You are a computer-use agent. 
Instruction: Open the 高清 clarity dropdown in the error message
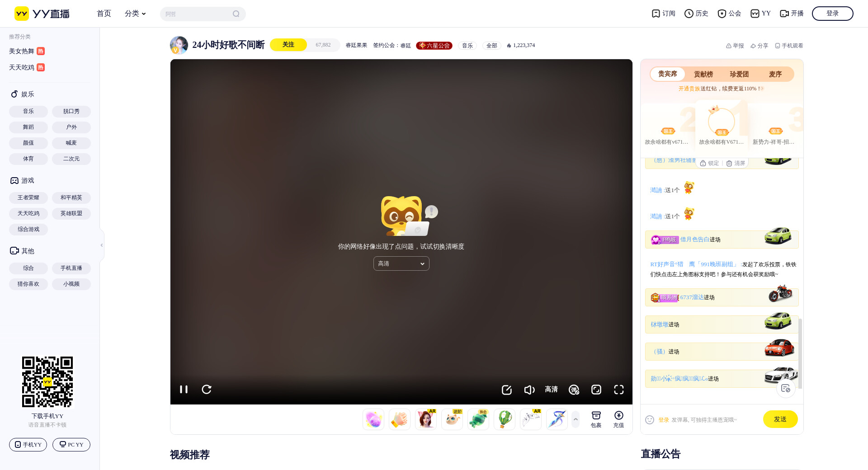pos(401,263)
